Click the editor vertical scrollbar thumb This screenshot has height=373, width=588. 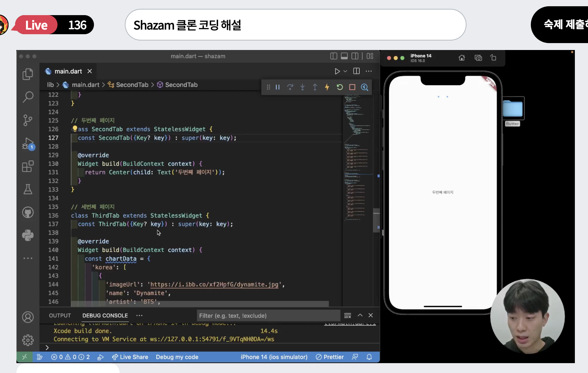pyautogui.click(x=376, y=220)
